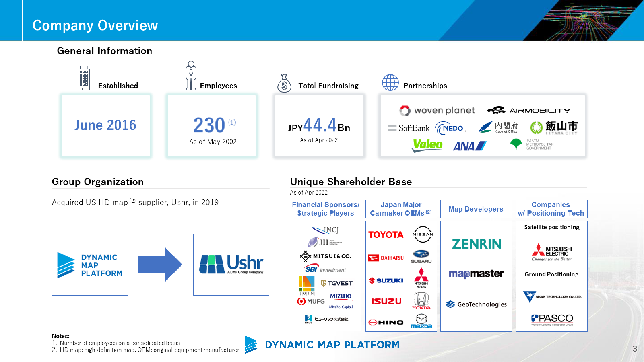
Task: Click the businessman icon beside Employees
Action: [191, 76]
